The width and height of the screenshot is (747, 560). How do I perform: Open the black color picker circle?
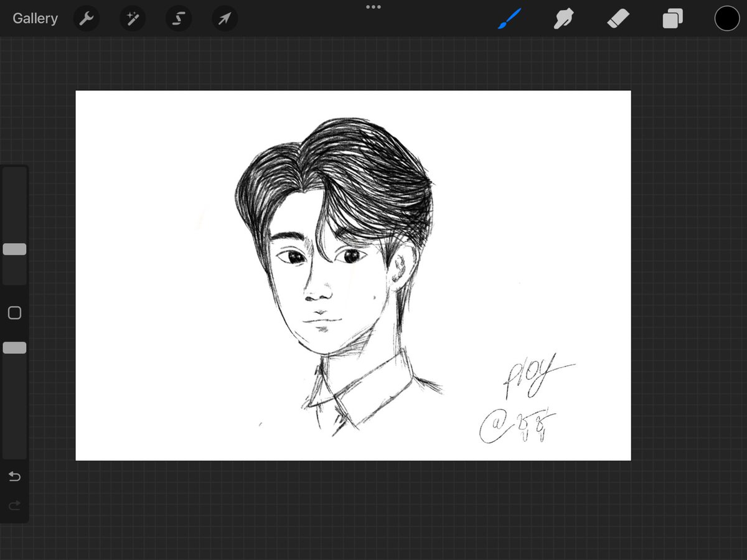pos(726,19)
